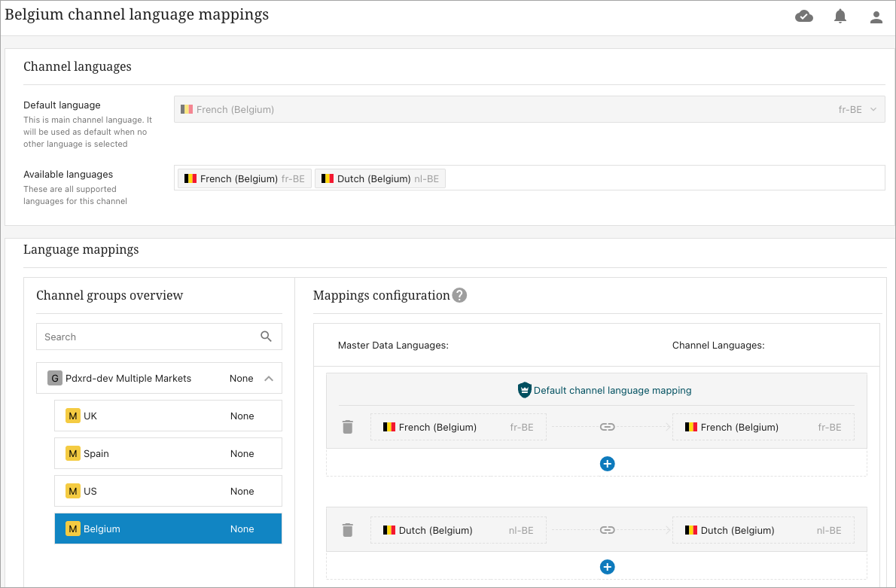
Task: Delete the Dutch (Belgium) mapping row
Action: [x=347, y=530]
